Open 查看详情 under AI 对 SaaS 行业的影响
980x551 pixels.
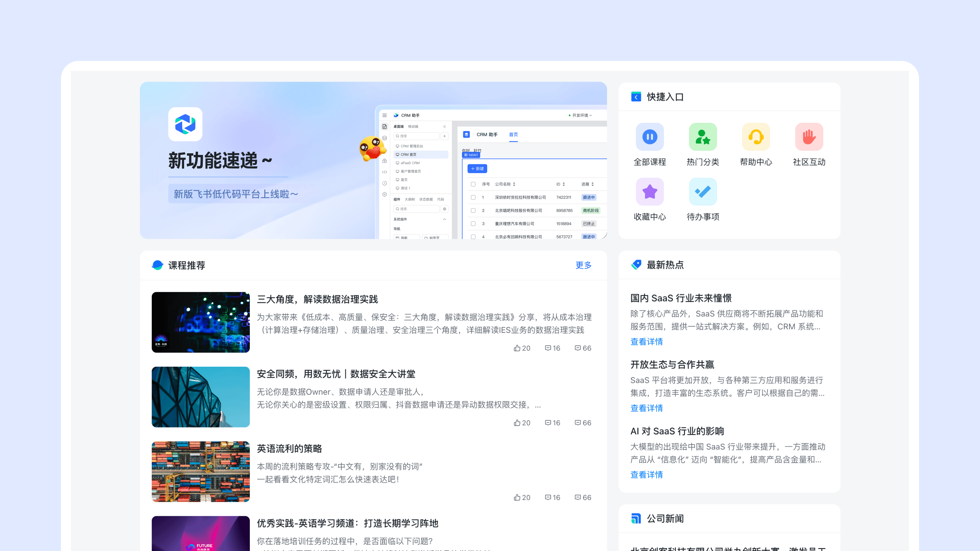646,475
